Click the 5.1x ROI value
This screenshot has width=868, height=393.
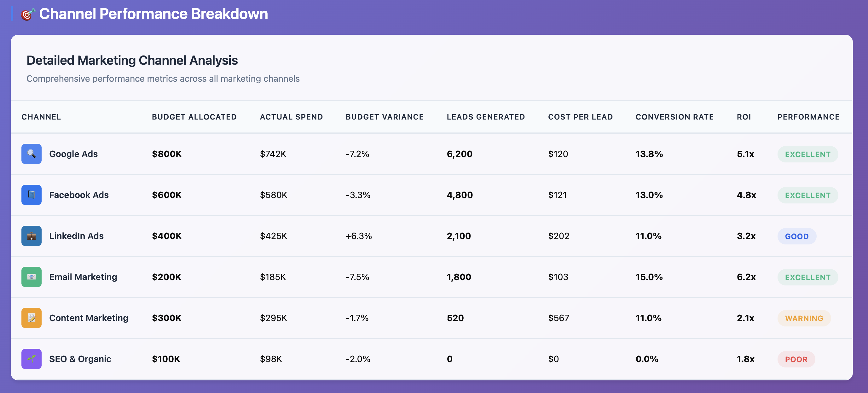(x=745, y=154)
